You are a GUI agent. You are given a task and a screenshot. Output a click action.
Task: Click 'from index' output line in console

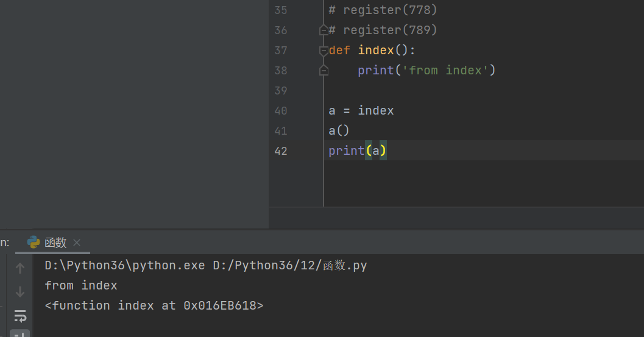[x=81, y=285]
